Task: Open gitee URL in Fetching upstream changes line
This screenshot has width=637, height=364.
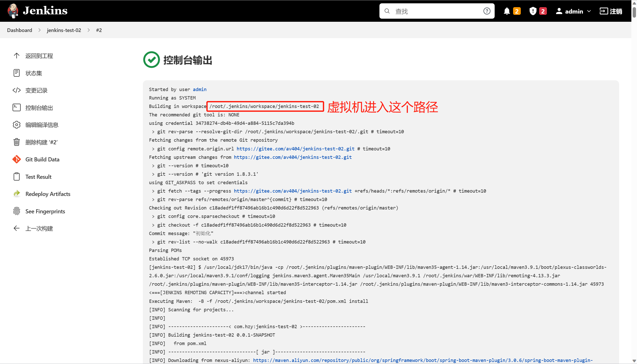Action: pyautogui.click(x=293, y=157)
